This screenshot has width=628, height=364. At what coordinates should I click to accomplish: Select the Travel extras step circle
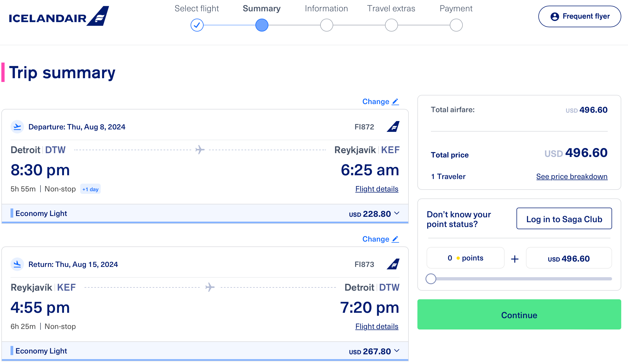pyautogui.click(x=391, y=25)
